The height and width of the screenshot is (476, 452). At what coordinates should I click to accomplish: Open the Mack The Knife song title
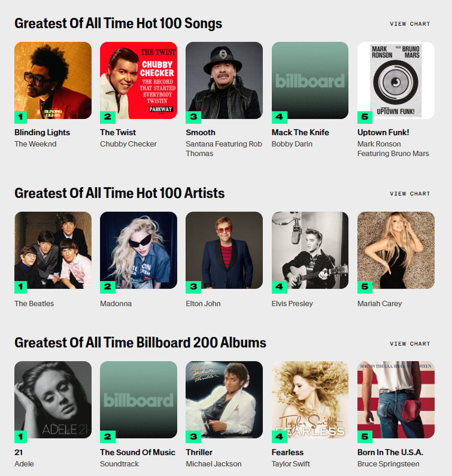click(x=300, y=132)
